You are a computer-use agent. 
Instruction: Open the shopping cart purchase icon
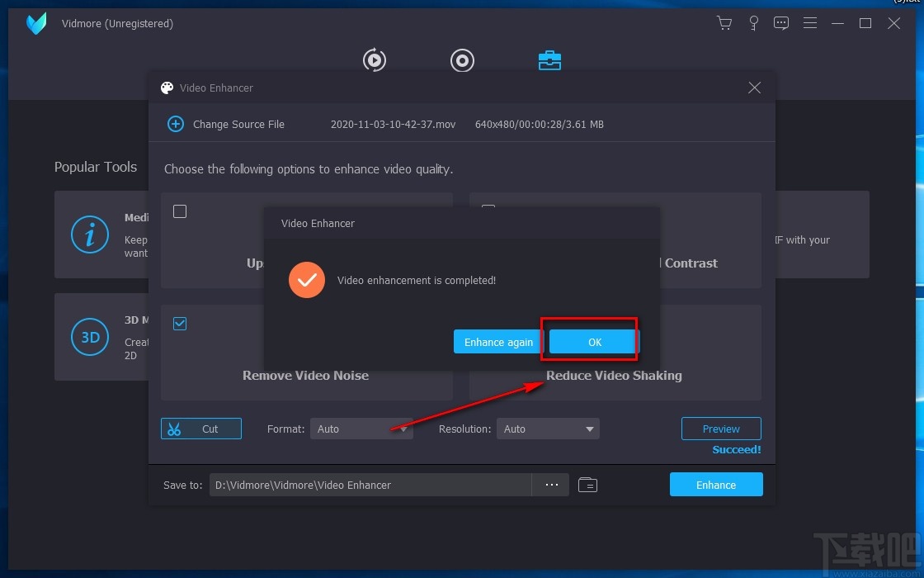724,23
